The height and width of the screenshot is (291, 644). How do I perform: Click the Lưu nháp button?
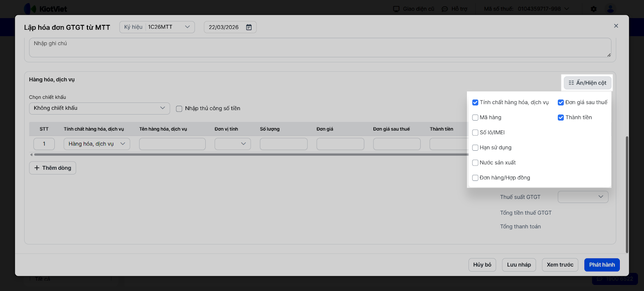click(x=519, y=265)
